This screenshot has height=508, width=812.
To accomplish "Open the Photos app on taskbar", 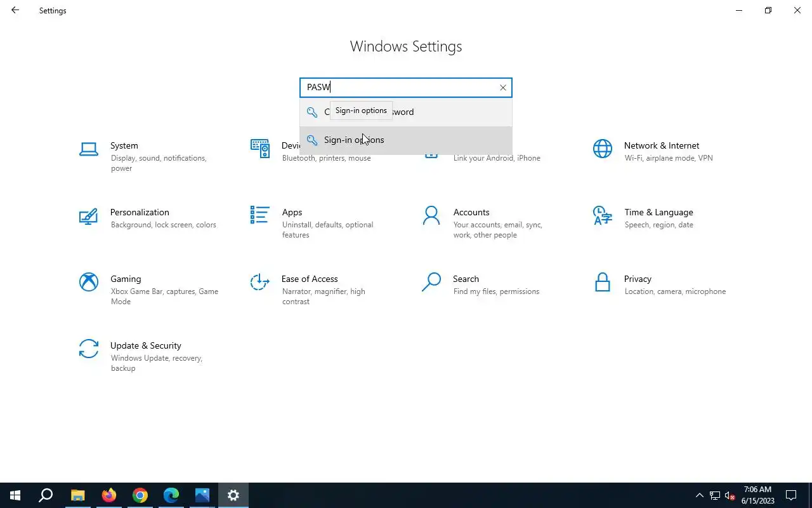I will (x=202, y=495).
